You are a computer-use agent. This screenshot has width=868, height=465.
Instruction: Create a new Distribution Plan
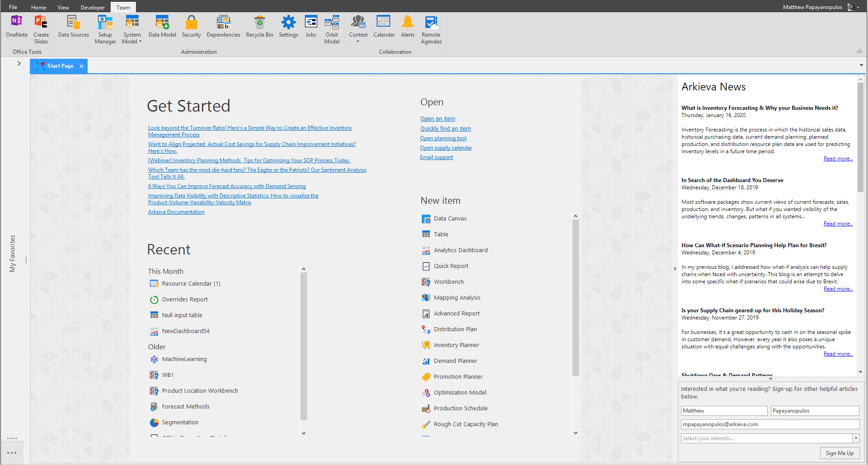tap(449, 329)
